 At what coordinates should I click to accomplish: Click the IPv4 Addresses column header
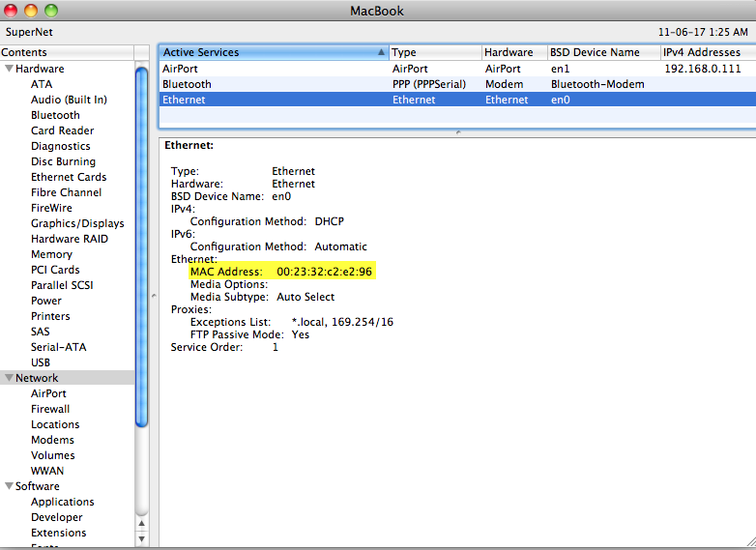[708, 52]
